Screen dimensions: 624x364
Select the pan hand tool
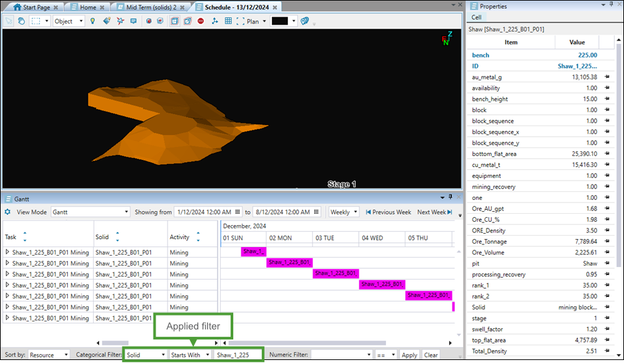click(x=21, y=21)
